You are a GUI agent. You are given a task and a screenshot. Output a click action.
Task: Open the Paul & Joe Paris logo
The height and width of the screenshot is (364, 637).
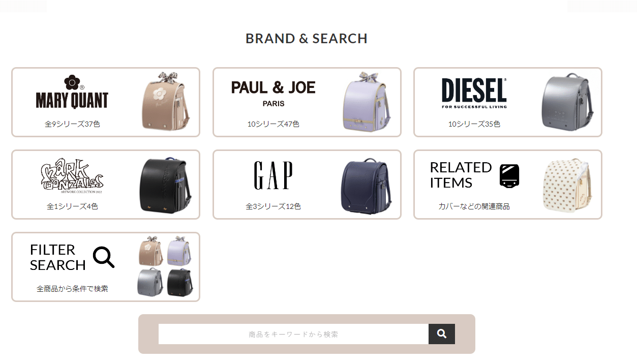point(274,93)
